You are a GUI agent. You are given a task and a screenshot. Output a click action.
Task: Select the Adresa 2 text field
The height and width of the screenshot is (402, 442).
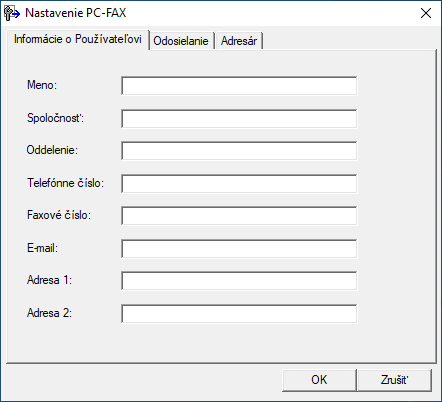click(x=239, y=313)
